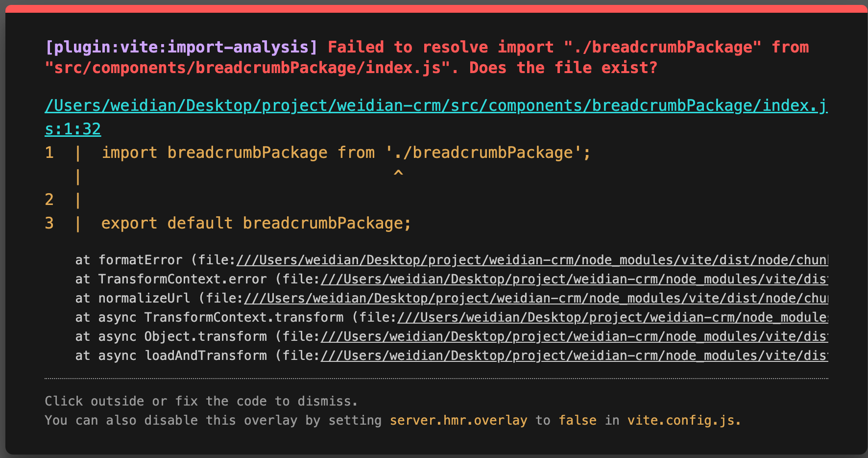Click the caret marker under the import path

click(398, 173)
